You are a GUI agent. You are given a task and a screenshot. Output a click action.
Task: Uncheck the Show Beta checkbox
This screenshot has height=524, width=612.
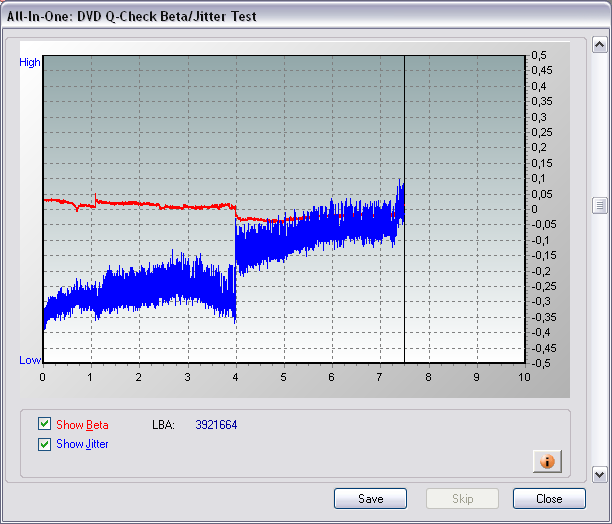(x=44, y=424)
